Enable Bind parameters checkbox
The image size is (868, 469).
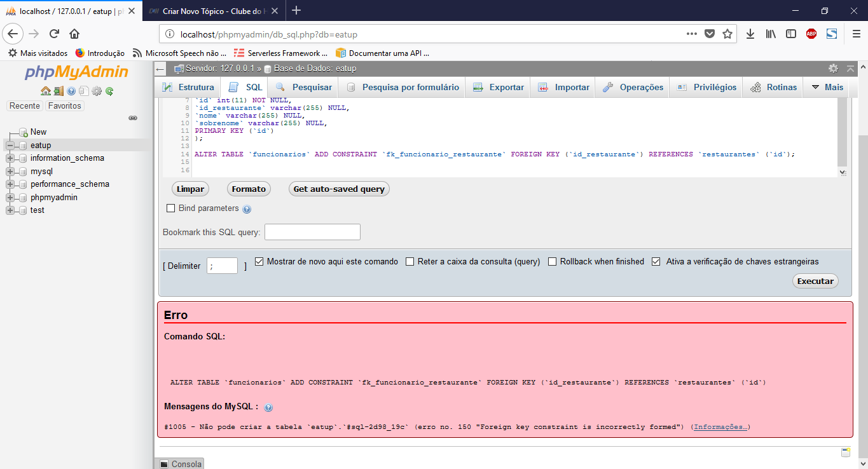(170, 208)
